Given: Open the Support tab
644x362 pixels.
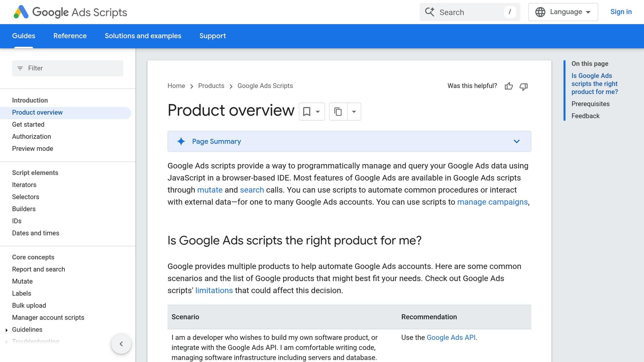Looking at the screenshot, I should (213, 36).
